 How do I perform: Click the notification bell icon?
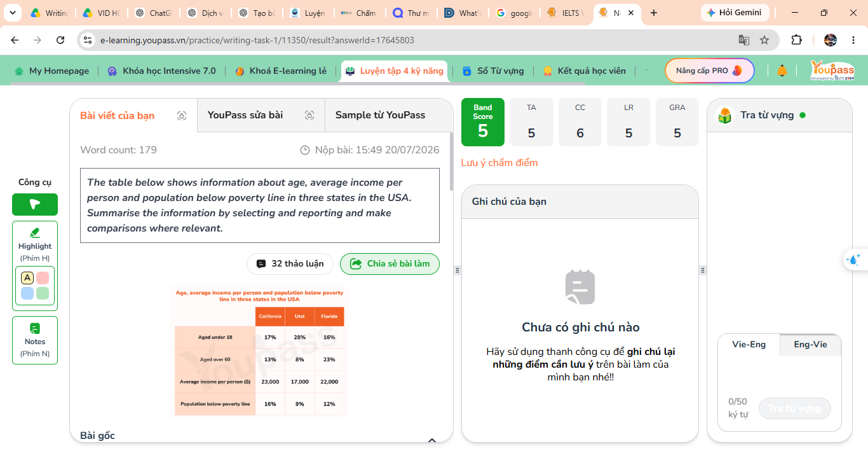pyautogui.click(x=782, y=71)
